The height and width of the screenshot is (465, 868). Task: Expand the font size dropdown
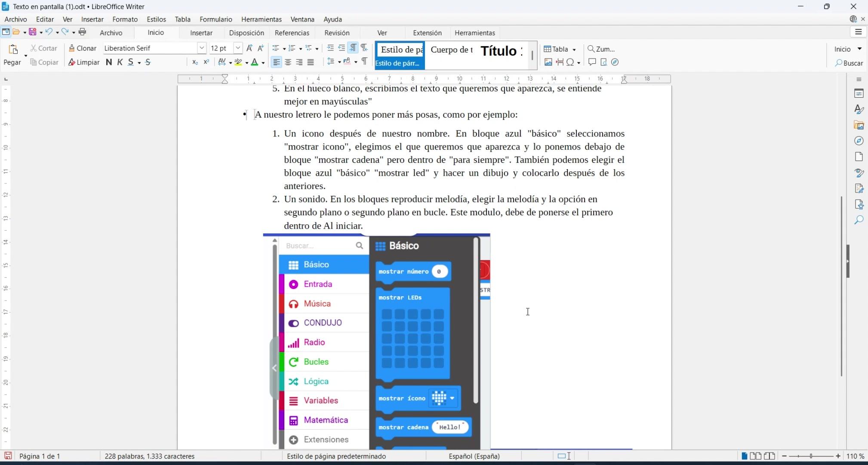[x=237, y=48]
